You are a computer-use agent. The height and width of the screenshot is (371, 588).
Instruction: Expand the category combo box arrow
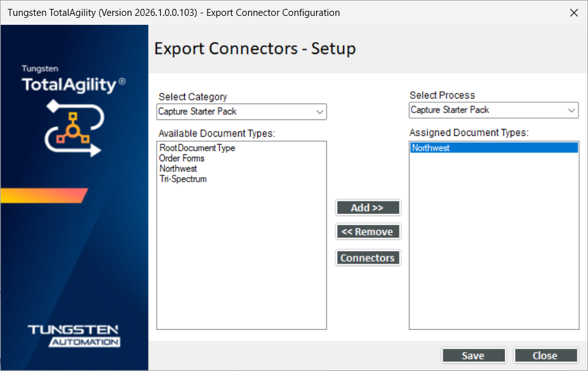(x=321, y=111)
